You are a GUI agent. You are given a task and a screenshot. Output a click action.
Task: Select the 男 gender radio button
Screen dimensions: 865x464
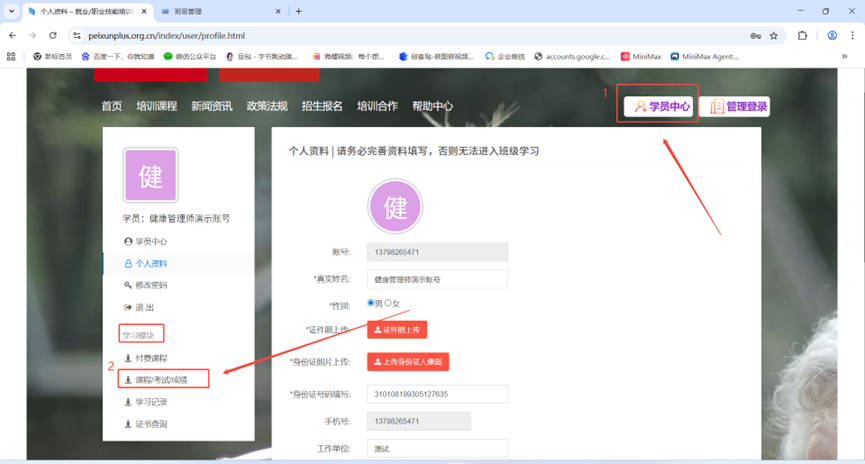pos(371,303)
